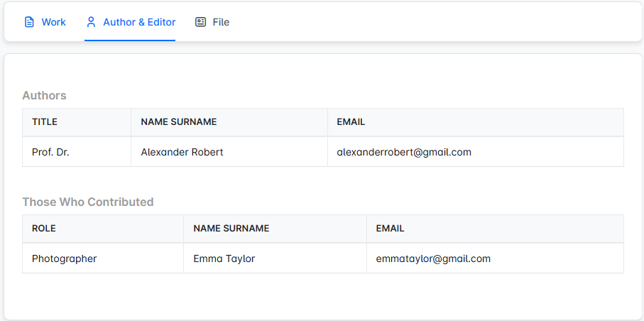Click the Photographer role cell
Screen dimensions: 644x321
pos(64,259)
